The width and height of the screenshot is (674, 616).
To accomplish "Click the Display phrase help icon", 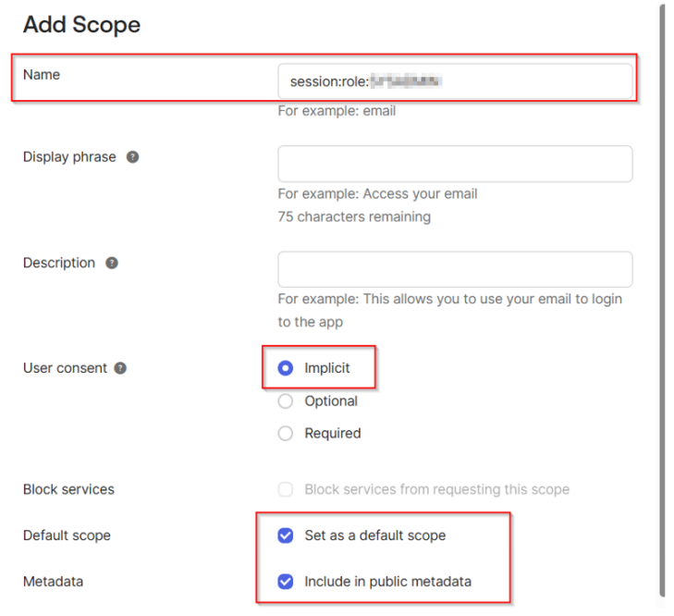I will point(132,157).
